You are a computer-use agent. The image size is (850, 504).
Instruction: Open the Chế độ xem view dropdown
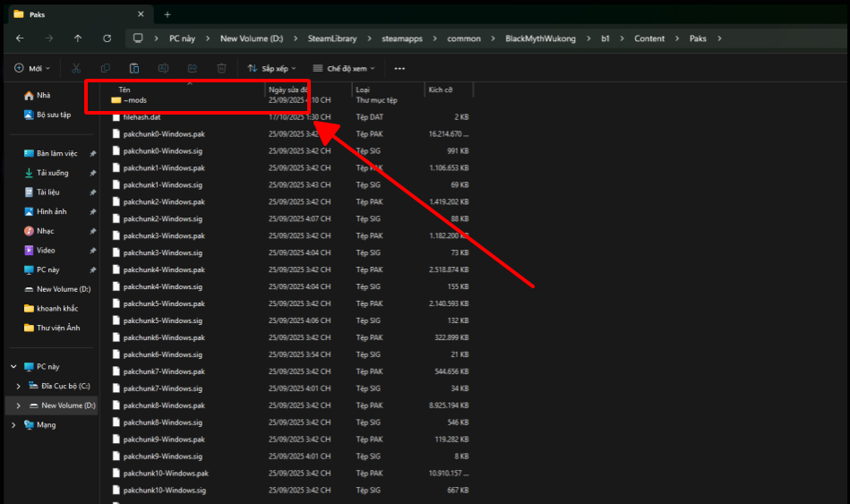coord(344,68)
